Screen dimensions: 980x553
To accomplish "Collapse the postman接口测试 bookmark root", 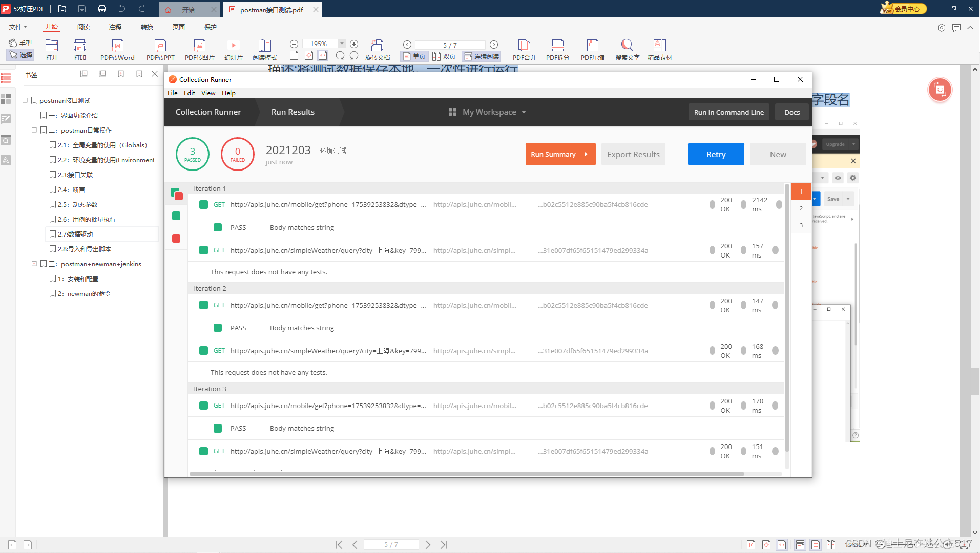I will (x=25, y=100).
